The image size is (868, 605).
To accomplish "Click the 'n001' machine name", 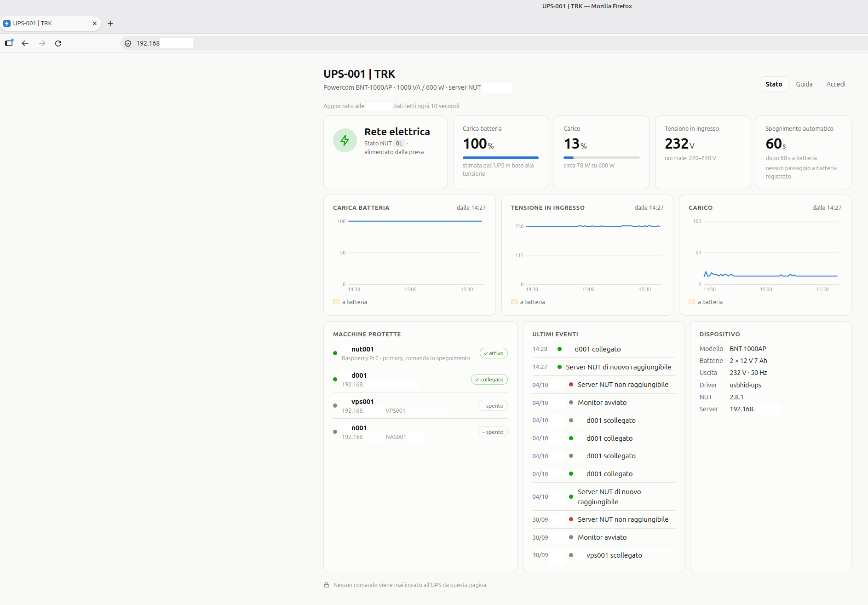I will pyautogui.click(x=359, y=428).
